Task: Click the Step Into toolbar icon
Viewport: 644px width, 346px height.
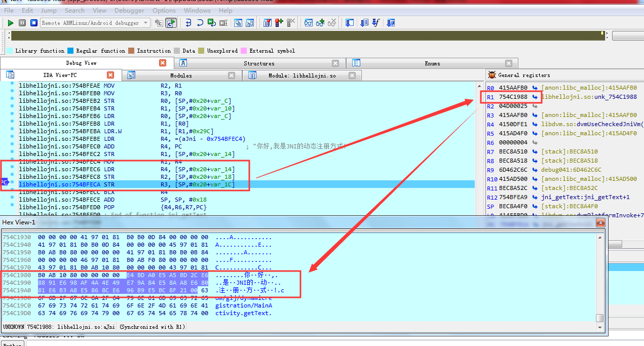Action: (x=188, y=23)
